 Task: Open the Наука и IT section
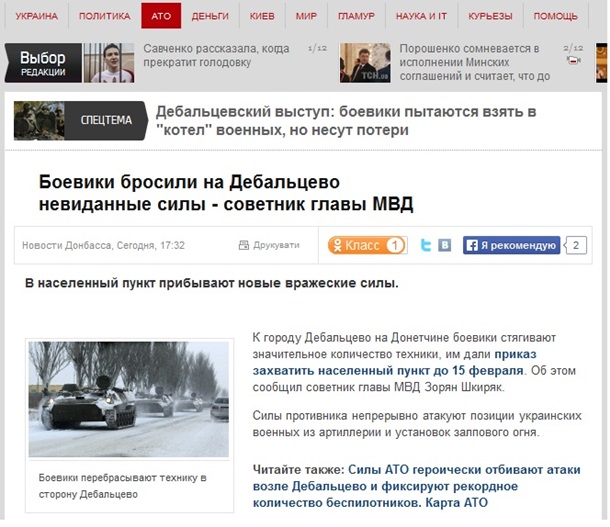(421, 16)
